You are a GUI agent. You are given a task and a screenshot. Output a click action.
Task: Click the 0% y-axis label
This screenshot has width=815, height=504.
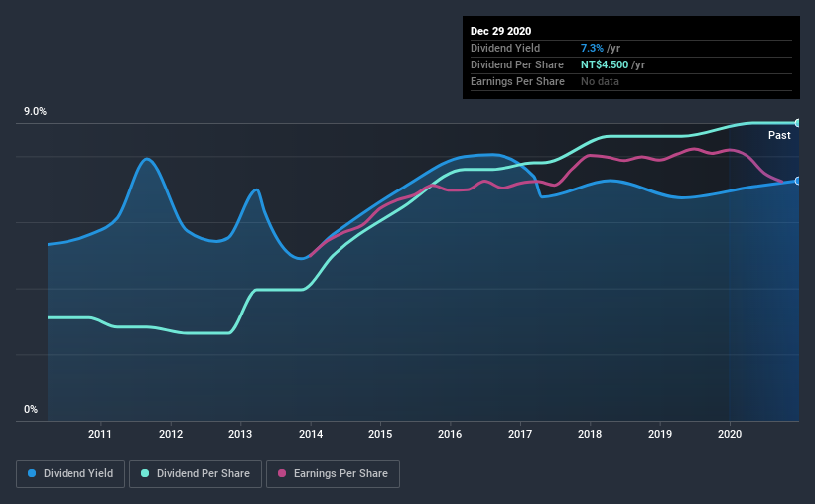coord(31,410)
